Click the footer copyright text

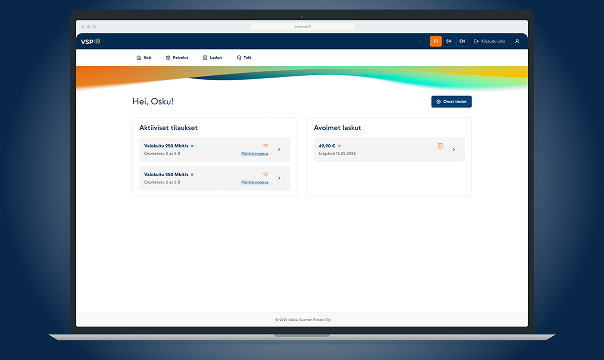click(x=303, y=320)
